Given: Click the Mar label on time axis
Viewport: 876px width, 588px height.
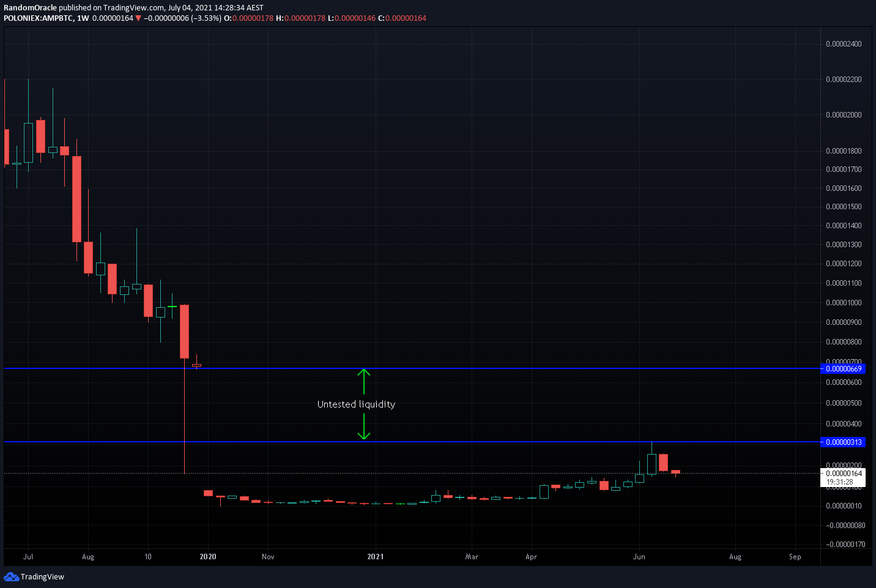Looking at the screenshot, I should [472, 557].
